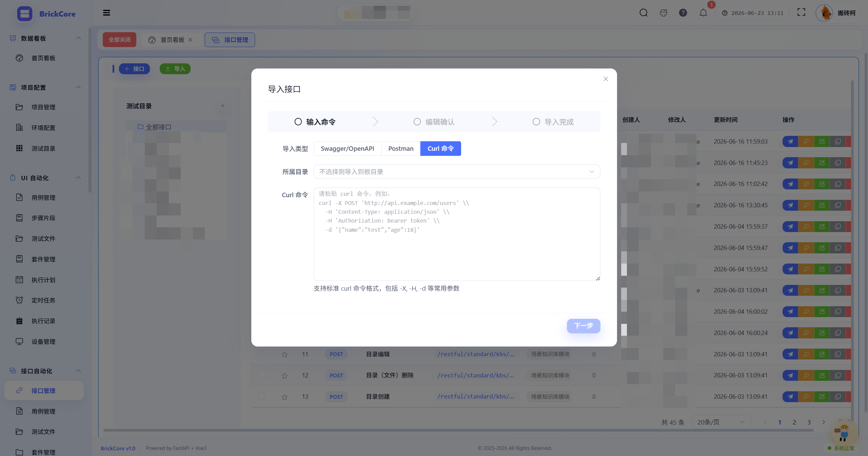Open the notification bell

tap(703, 13)
